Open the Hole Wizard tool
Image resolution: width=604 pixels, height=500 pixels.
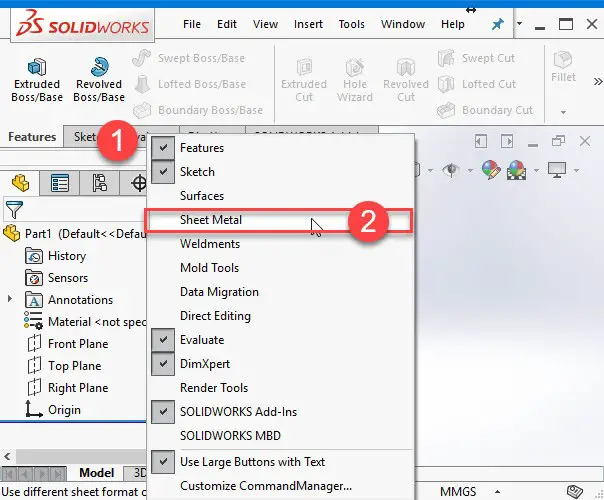click(x=355, y=81)
